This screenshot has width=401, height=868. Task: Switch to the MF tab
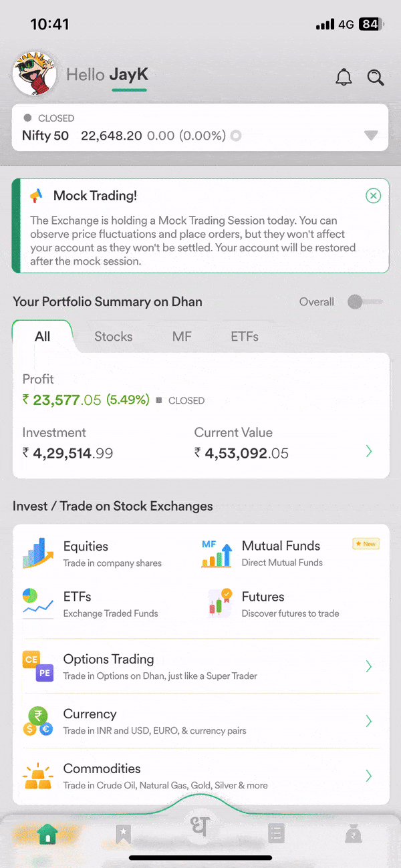click(x=182, y=337)
